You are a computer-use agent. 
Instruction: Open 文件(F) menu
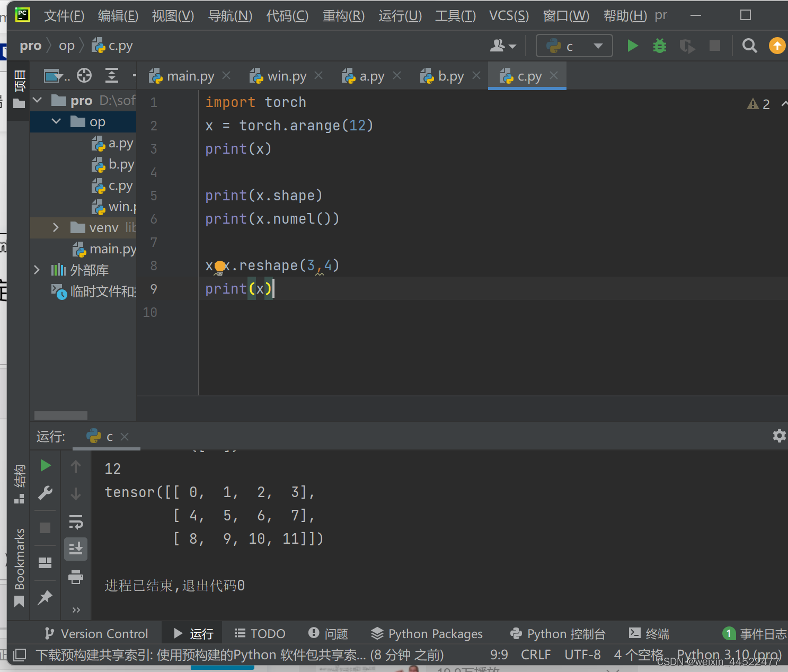[x=64, y=15]
